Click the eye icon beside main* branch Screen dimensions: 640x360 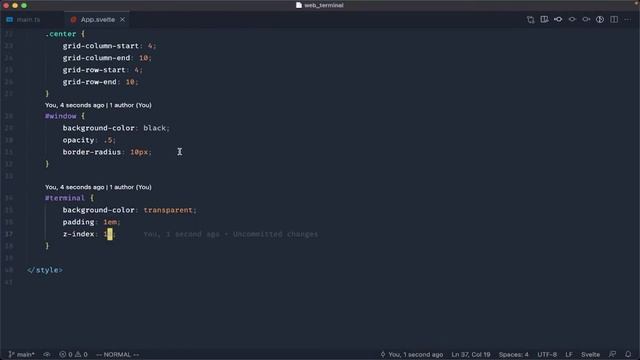click(x=47, y=354)
